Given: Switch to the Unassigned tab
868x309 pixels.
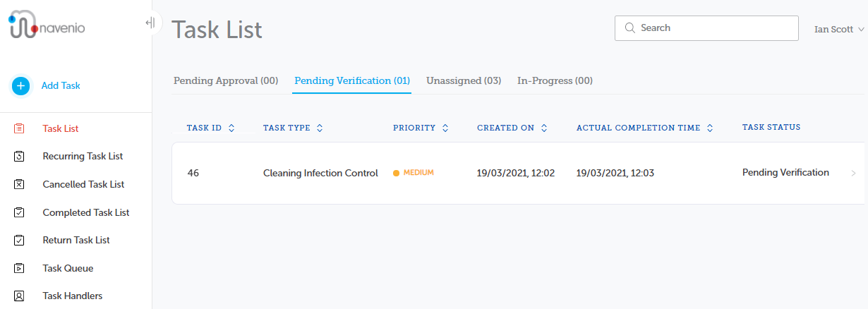Looking at the screenshot, I should (464, 81).
